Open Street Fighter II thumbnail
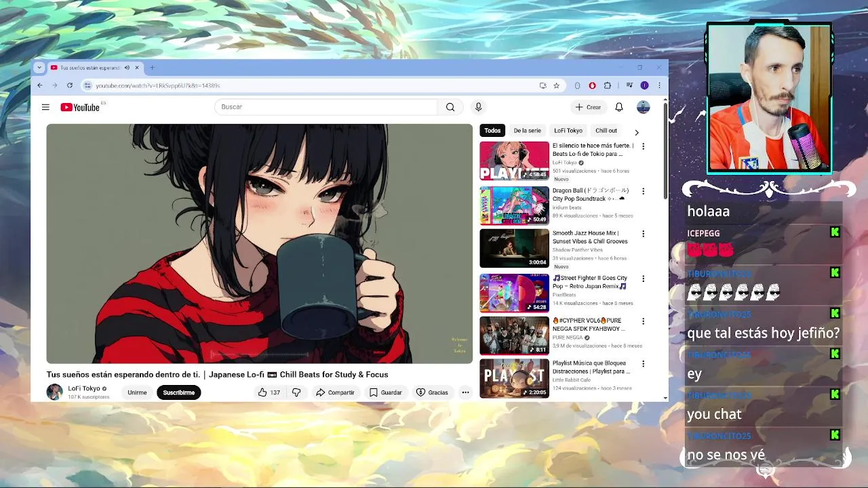This screenshot has width=868, height=488. coord(514,293)
